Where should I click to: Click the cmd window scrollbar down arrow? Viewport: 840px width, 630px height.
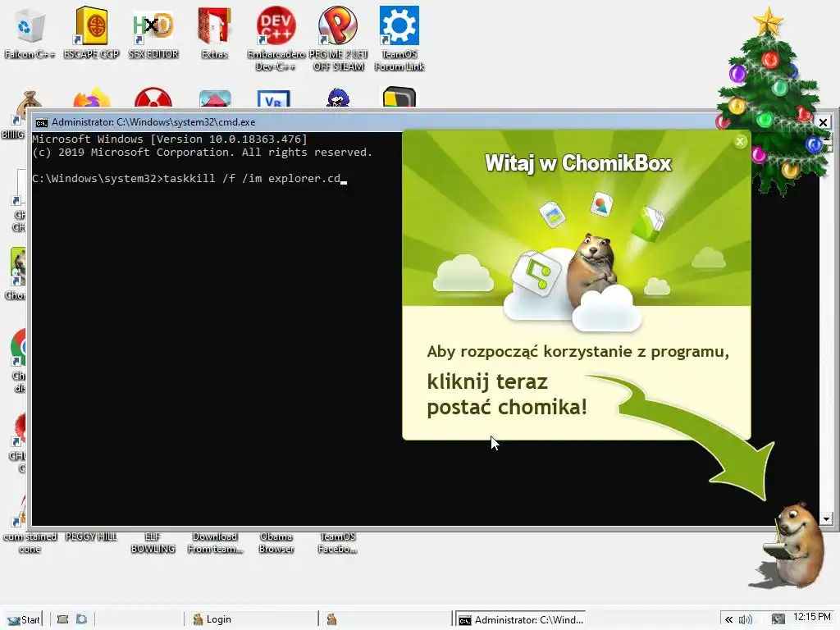(826, 518)
